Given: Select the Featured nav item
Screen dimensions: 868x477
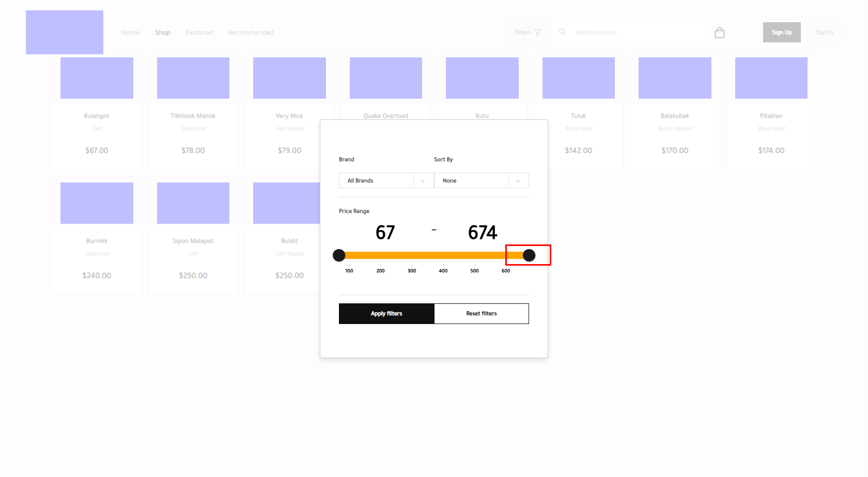Looking at the screenshot, I should point(199,32).
